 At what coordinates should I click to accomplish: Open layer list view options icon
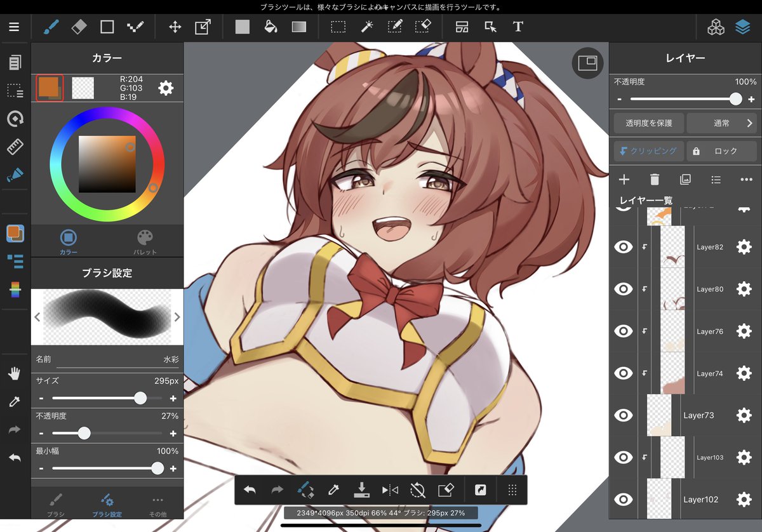pyautogui.click(x=716, y=180)
